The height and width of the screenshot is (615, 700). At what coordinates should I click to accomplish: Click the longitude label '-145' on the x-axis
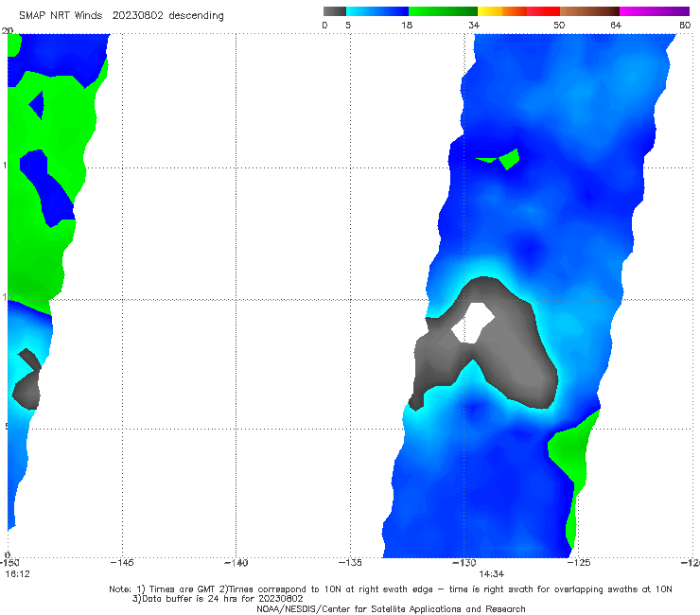122,563
